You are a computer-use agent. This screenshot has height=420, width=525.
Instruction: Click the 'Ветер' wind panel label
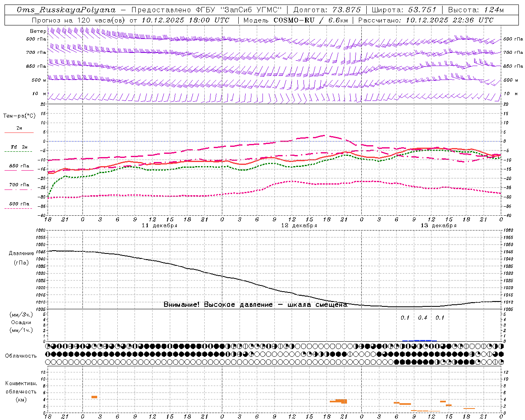click(38, 31)
